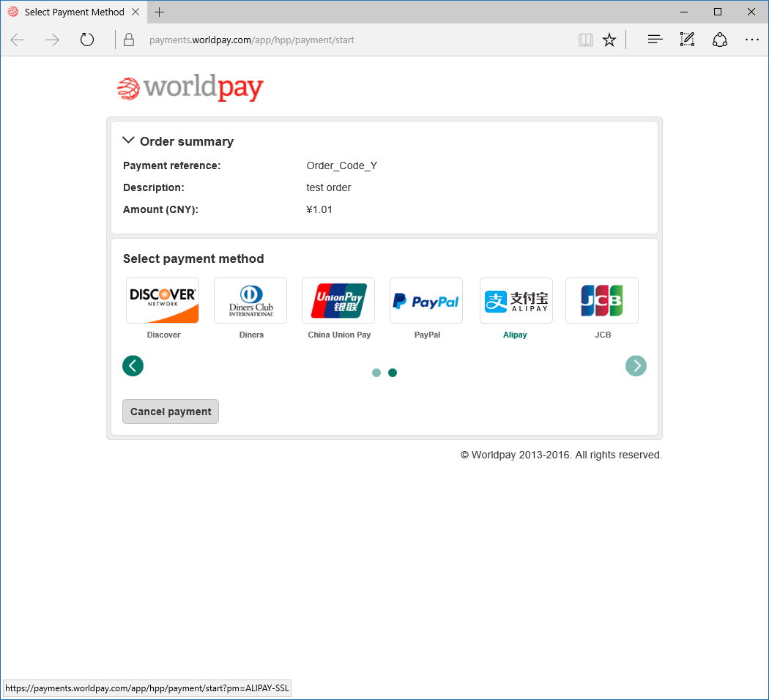The image size is (769, 700).
Task: Click the Worldpay copyright notice
Action: pyautogui.click(x=561, y=455)
